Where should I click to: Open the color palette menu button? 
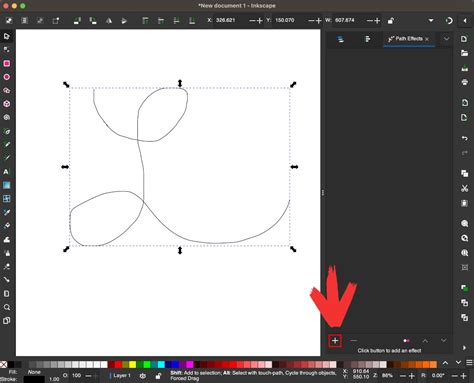point(469,363)
